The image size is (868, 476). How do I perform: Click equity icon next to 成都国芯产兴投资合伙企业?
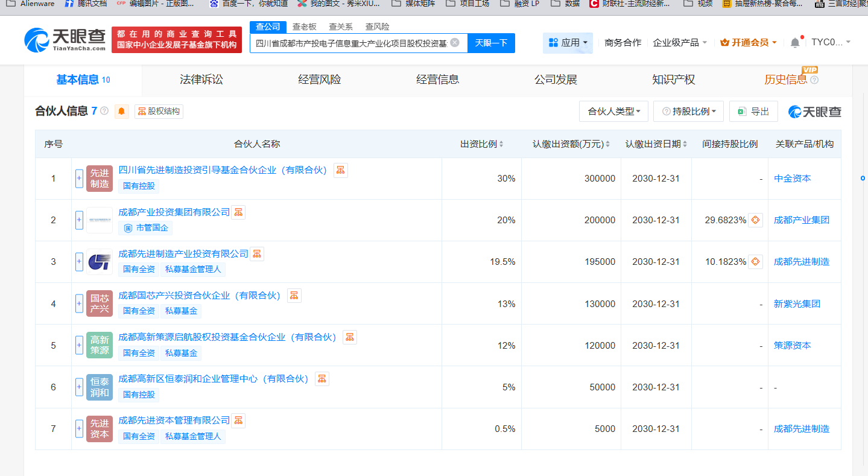click(294, 296)
